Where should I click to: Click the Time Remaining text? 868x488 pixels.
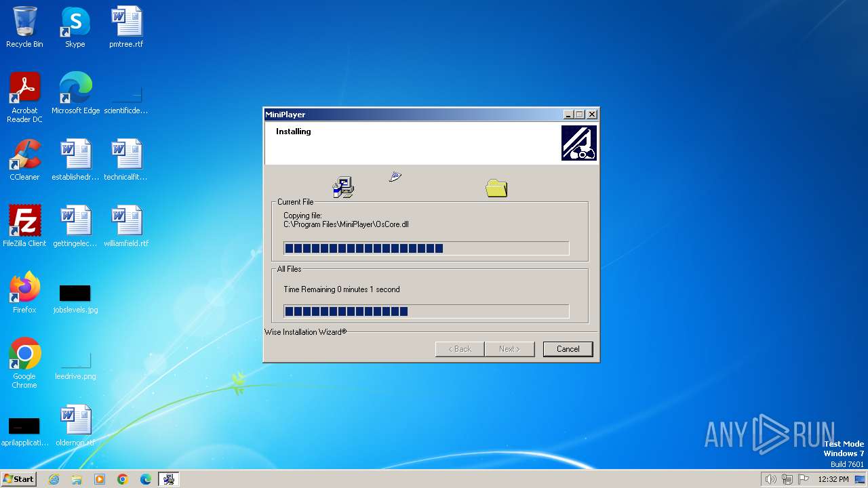(342, 289)
